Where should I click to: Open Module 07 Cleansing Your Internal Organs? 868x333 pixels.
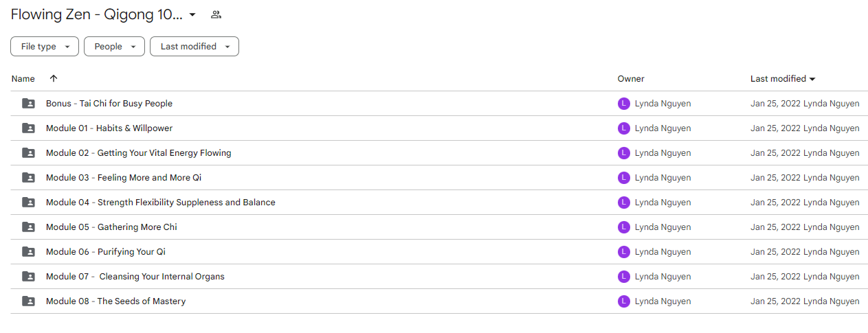coord(135,277)
